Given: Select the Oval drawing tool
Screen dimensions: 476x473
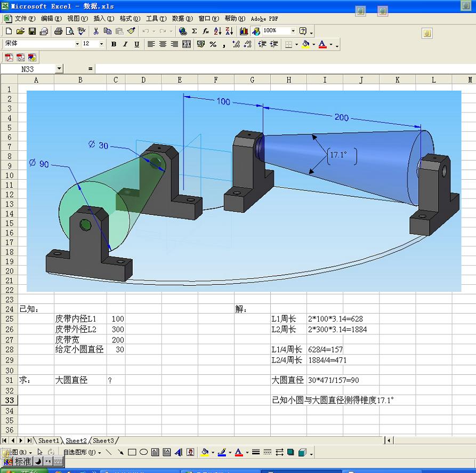Looking at the screenshot, I should point(143,452).
